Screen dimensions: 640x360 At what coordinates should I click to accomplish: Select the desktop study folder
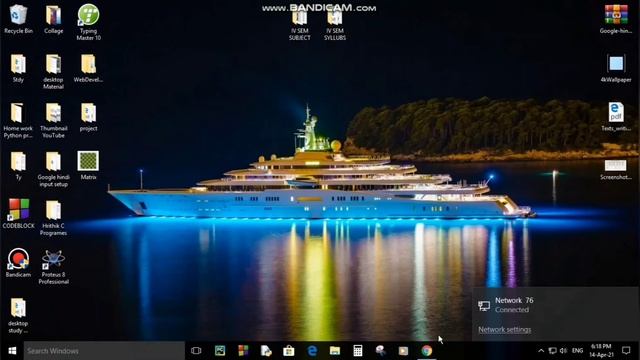[18, 316]
